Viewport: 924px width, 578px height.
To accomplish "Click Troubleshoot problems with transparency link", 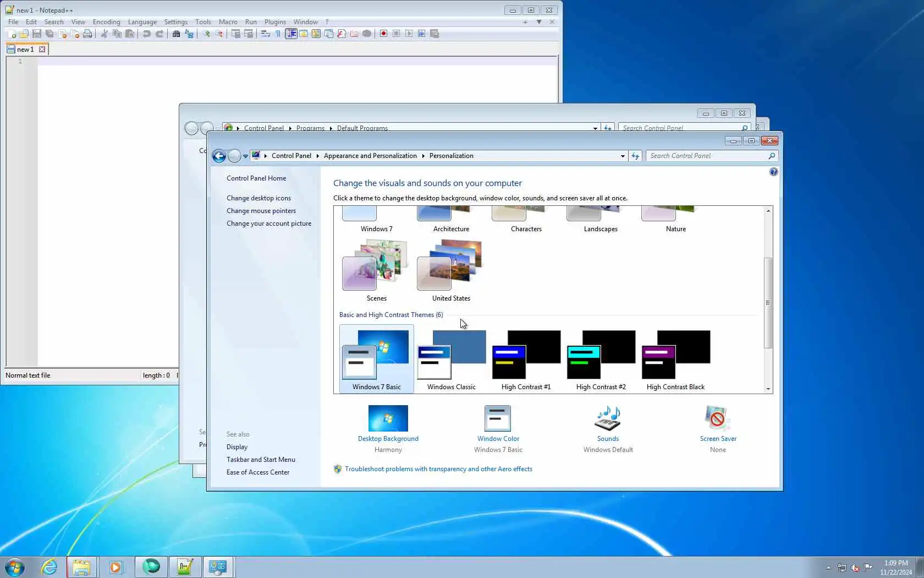I will [x=438, y=469].
